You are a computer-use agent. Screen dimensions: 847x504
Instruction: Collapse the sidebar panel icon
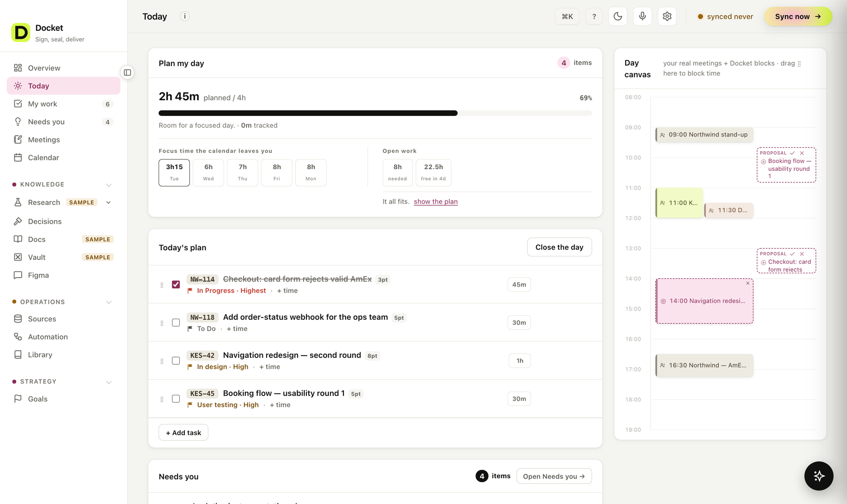[128, 72]
